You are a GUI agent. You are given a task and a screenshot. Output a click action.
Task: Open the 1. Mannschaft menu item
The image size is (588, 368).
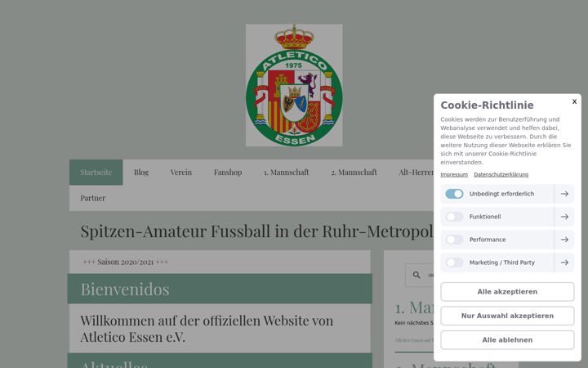[x=286, y=173]
